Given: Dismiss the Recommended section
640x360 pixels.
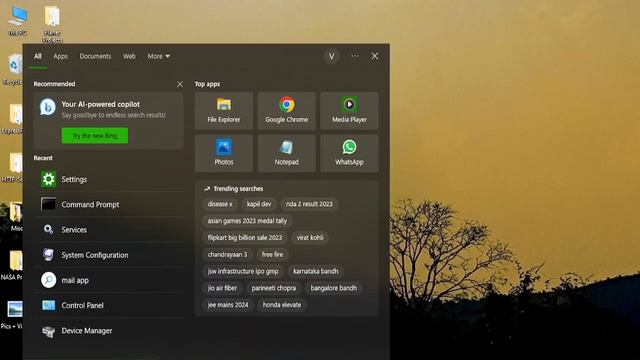Looking at the screenshot, I should 180,84.
